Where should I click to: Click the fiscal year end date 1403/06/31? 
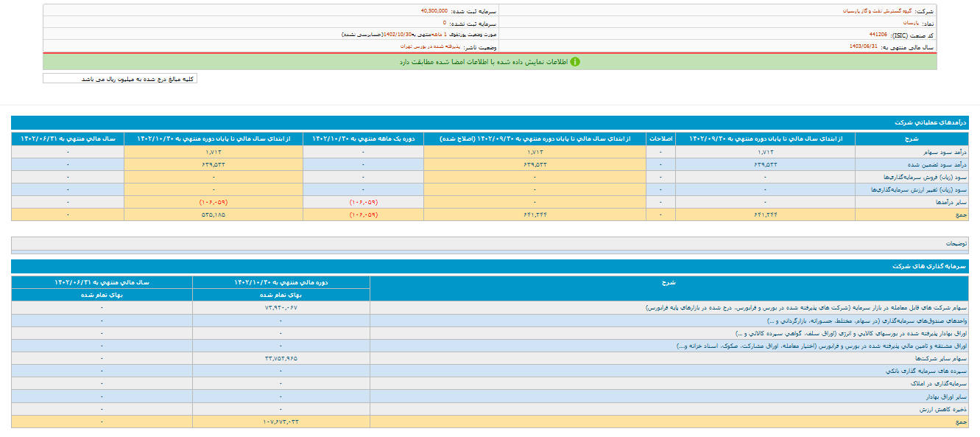pyautogui.click(x=863, y=46)
